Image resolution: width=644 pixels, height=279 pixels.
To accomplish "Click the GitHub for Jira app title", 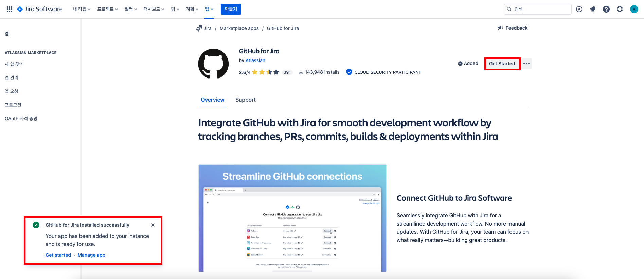I will (x=259, y=51).
